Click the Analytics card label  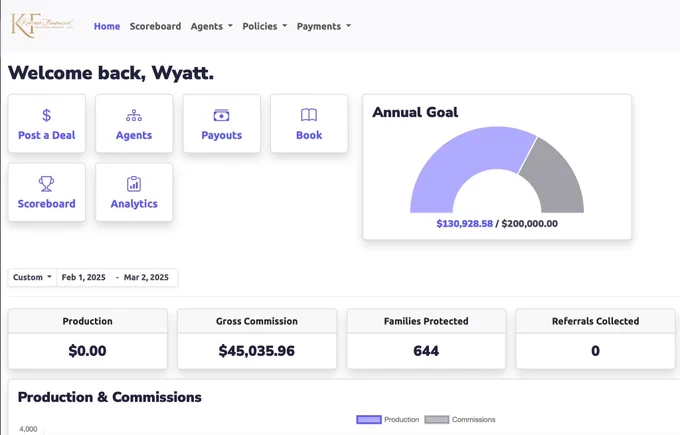tap(134, 204)
